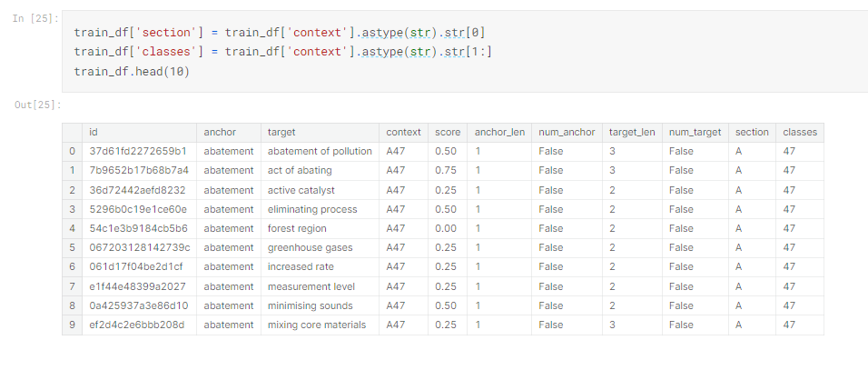Click the code line assigning train_df['section']
This screenshot has height=370, width=868.
coord(272,33)
